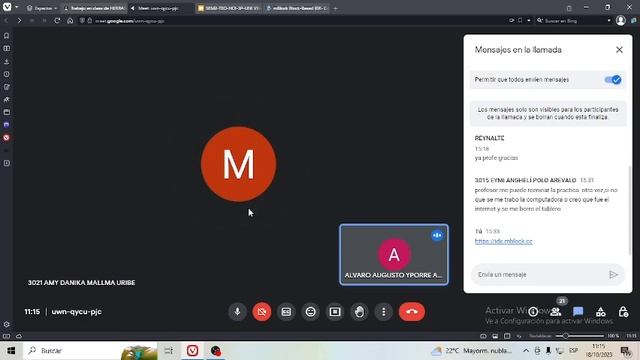Open a new browser tab

(x=336, y=8)
